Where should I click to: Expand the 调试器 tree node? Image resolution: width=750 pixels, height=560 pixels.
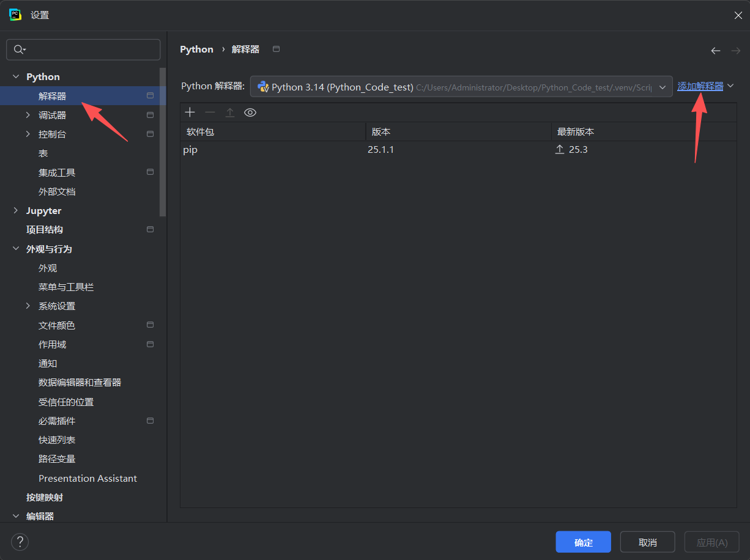(x=28, y=115)
